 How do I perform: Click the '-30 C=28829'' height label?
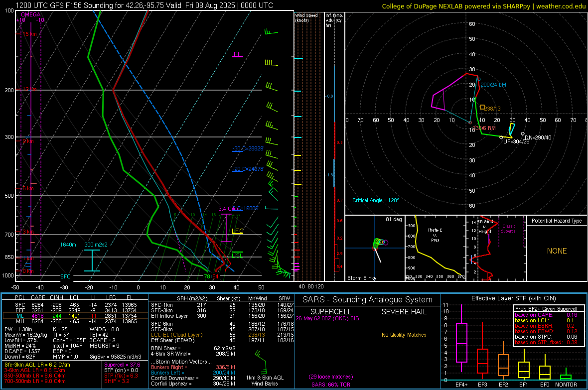tap(248, 148)
